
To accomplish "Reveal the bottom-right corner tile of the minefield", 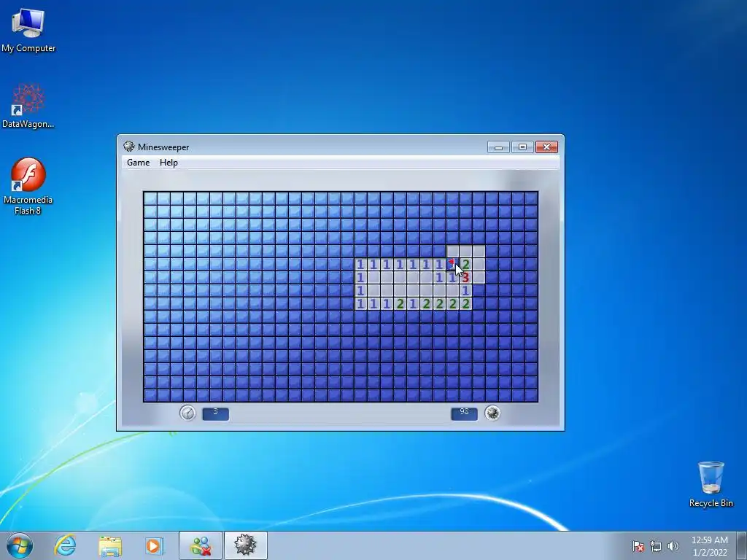I will tap(531, 396).
